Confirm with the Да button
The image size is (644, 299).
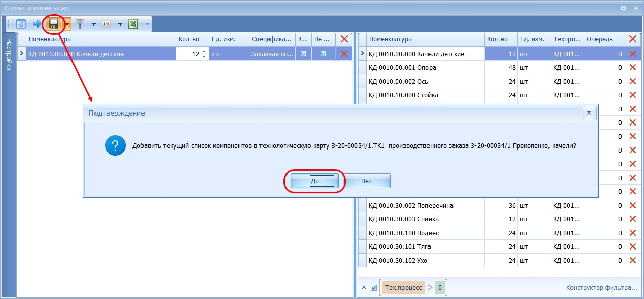(x=315, y=181)
